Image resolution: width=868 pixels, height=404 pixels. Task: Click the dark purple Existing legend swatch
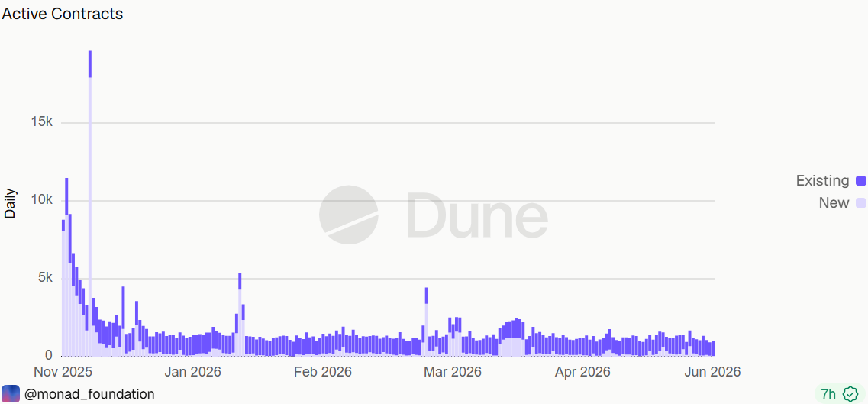point(860,180)
